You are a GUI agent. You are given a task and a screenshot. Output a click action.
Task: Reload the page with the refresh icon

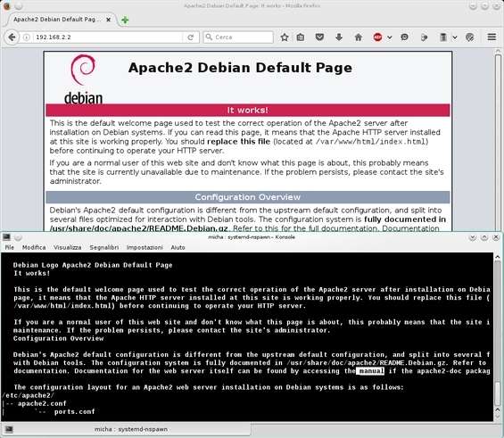191,37
